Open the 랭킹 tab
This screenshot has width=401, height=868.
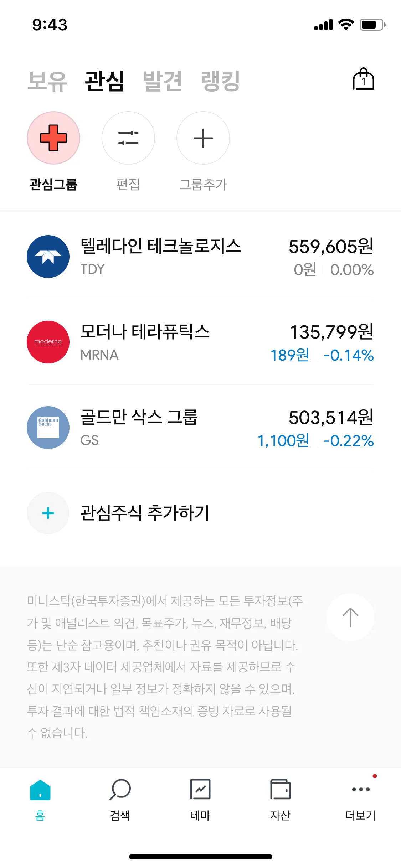220,81
